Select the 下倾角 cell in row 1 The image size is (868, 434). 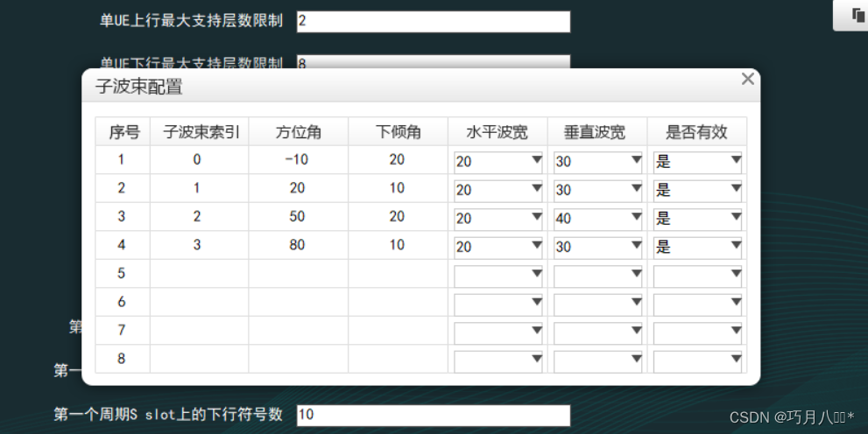point(398,160)
